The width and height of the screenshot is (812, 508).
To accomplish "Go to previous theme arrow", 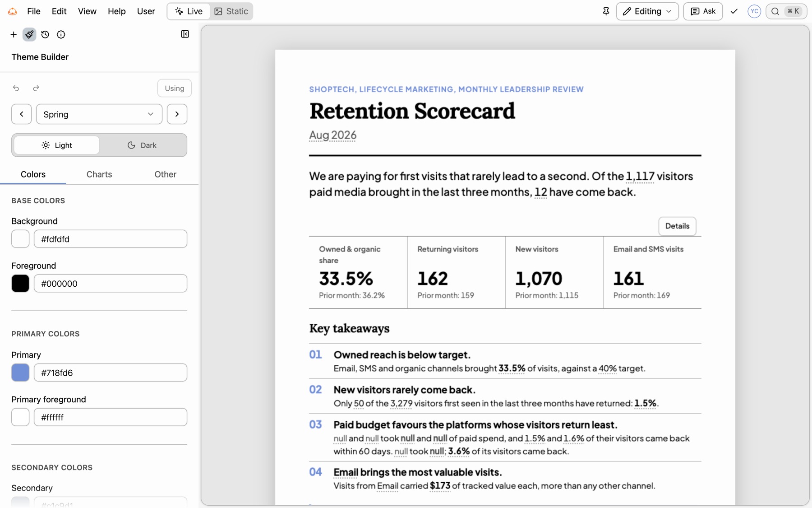I will pos(22,114).
